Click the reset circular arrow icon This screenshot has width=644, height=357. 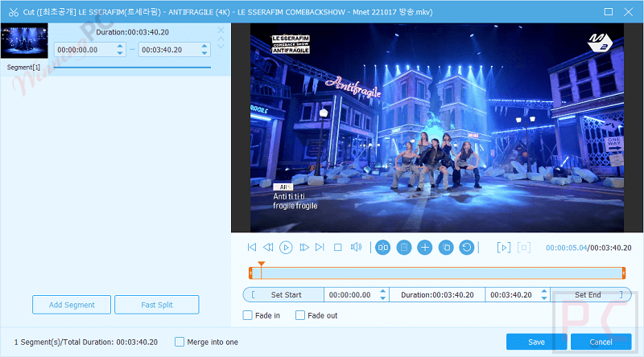point(467,248)
